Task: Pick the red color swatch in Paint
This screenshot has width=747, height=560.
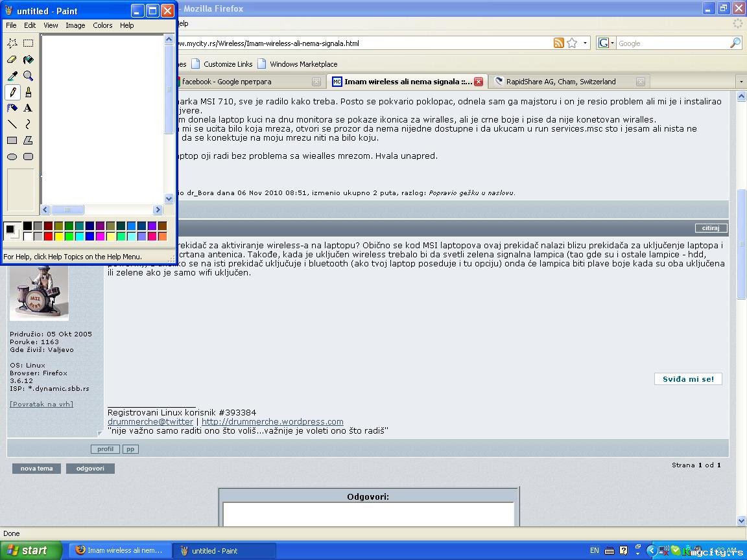Action: tap(48, 236)
